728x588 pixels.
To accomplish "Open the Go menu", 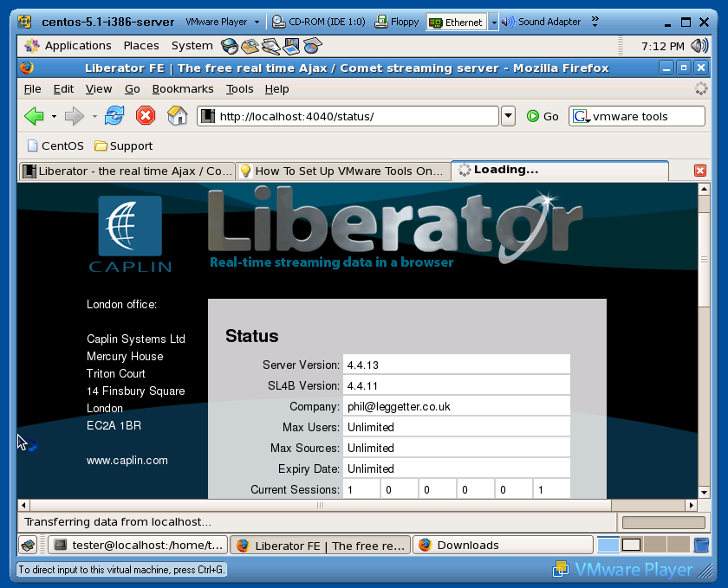I will point(132,88).
